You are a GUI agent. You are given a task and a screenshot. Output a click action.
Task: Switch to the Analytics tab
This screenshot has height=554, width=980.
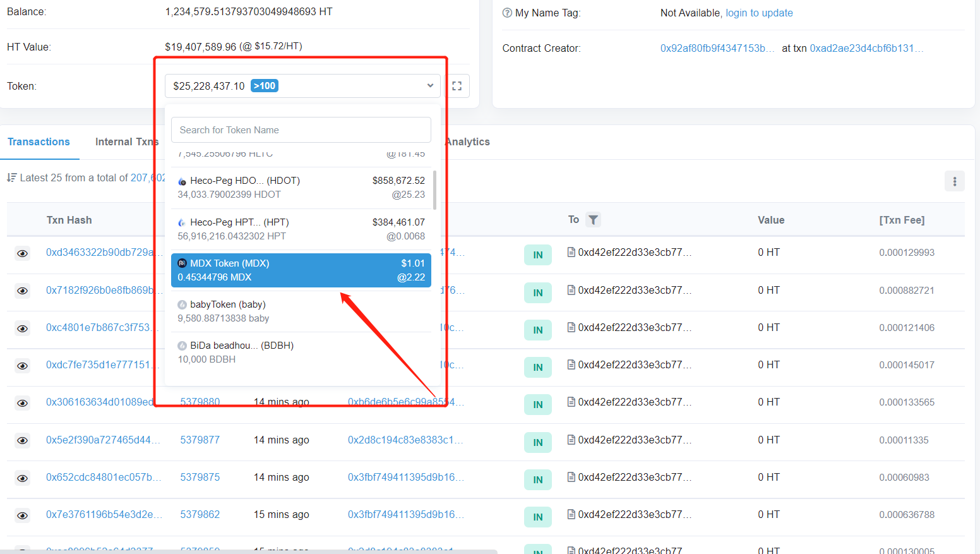pos(467,142)
